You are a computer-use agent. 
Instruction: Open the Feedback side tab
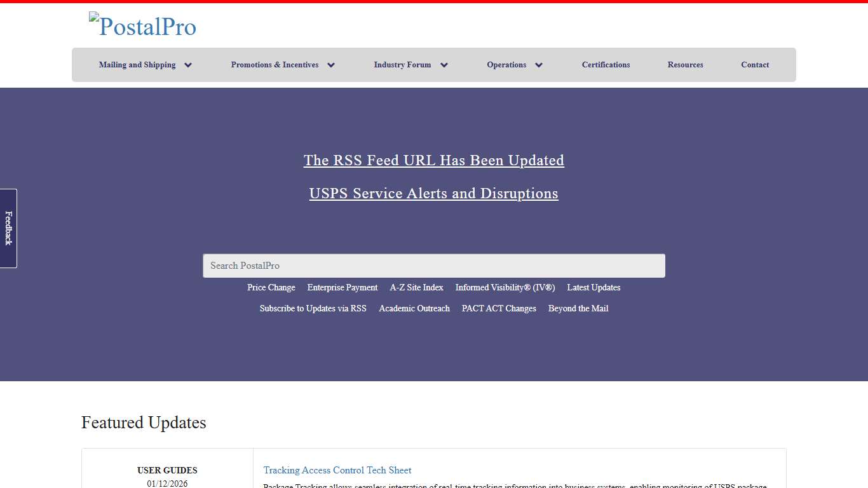point(8,228)
